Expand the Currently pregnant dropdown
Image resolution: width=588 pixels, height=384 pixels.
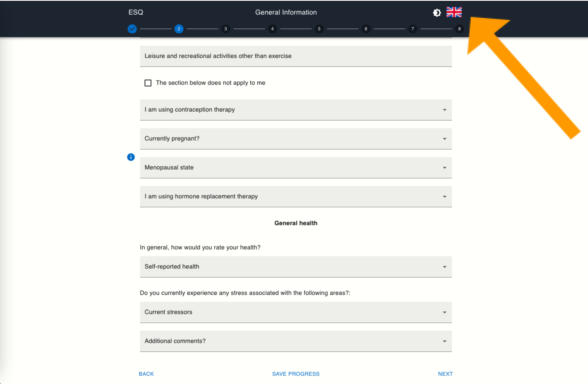coord(296,139)
